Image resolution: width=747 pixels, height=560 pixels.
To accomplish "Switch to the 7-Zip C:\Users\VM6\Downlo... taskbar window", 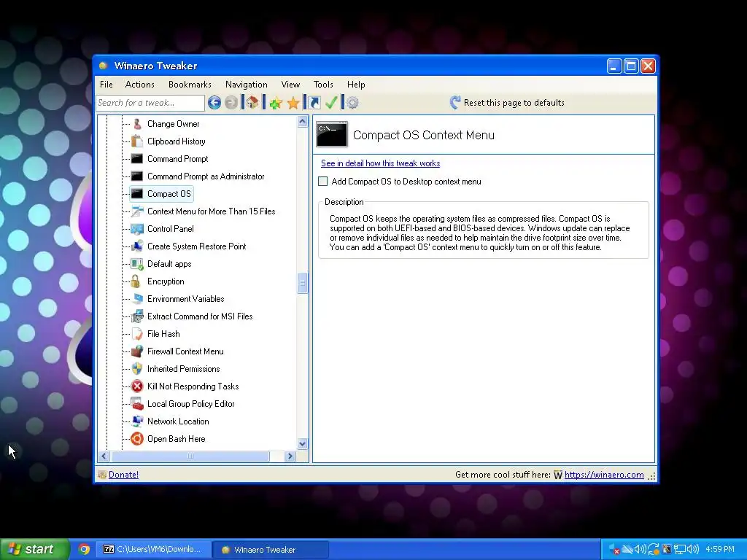I will [x=153, y=549].
